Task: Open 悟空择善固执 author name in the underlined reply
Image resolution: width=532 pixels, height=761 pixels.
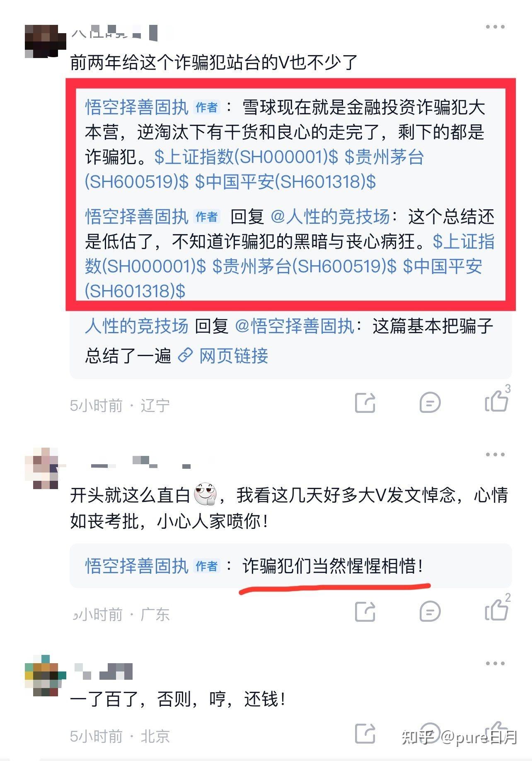Action: 137,566
